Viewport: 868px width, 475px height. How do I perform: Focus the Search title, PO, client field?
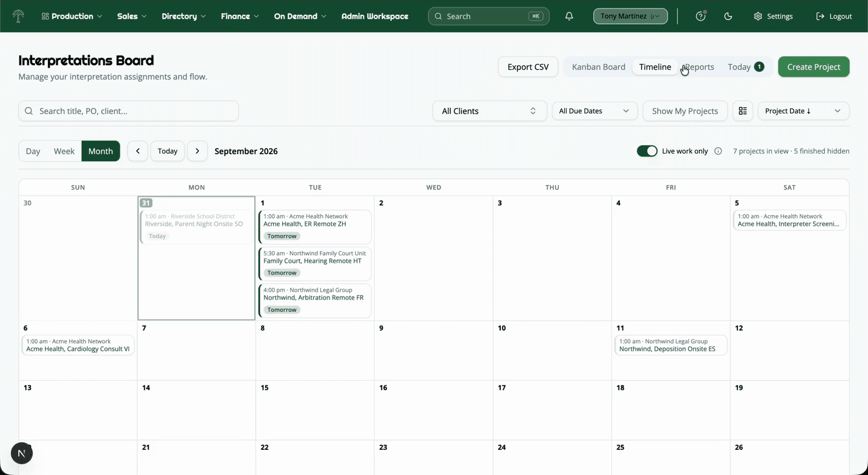pyautogui.click(x=128, y=111)
